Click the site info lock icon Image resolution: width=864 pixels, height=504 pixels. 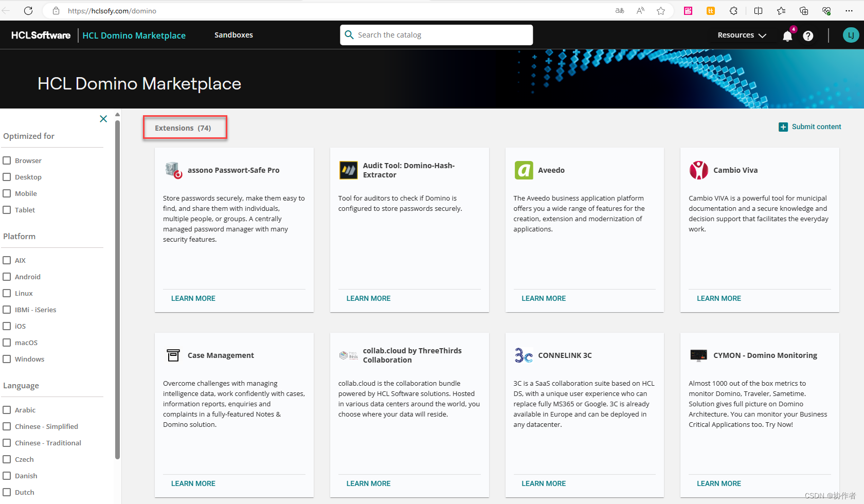point(56,11)
